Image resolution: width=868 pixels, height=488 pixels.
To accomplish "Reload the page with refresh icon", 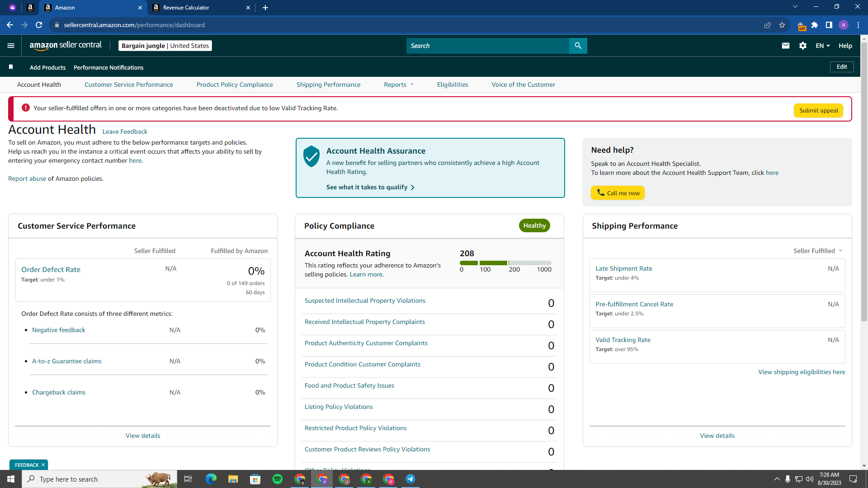I will pos(39,25).
